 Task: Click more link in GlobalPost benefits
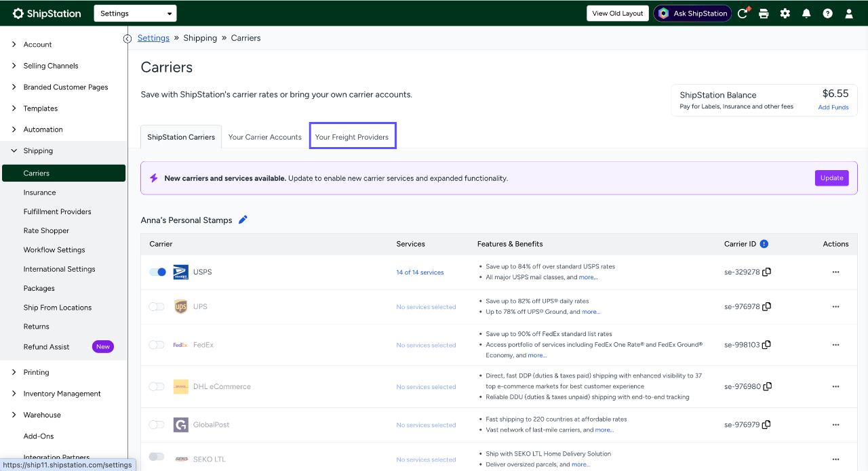point(604,430)
